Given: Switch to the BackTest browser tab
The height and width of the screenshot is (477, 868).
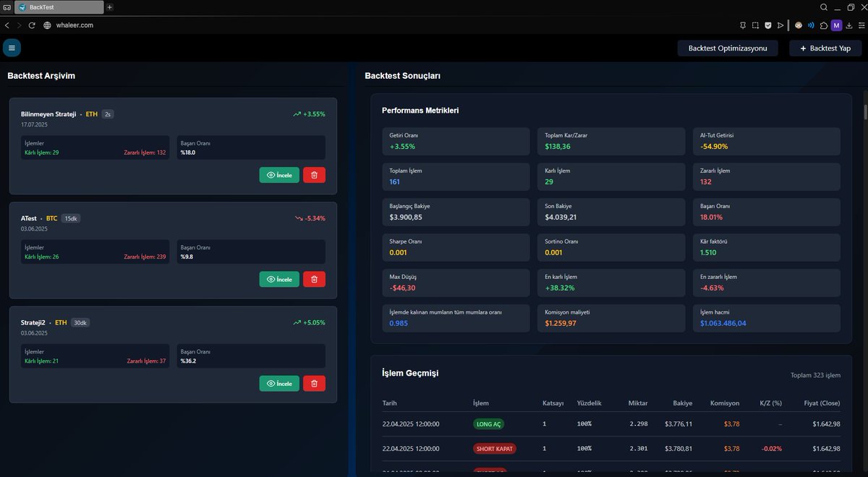Looking at the screenshot, I should click(x=58, y=7).
